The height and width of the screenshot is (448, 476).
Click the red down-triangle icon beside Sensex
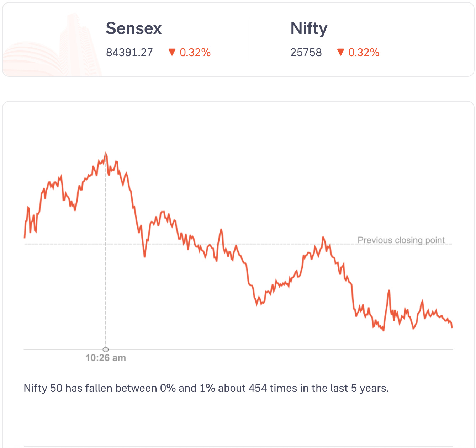pyautogui.click(x=172, y=53)
